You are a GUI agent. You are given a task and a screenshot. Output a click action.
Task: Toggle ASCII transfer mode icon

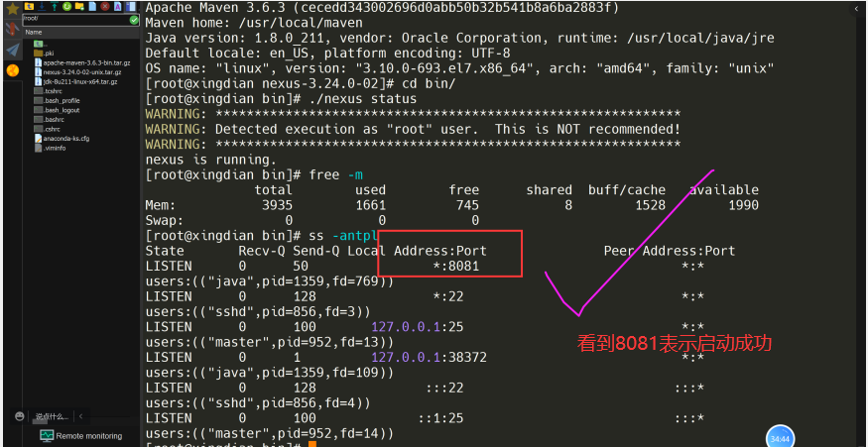[x=118, y=6]
